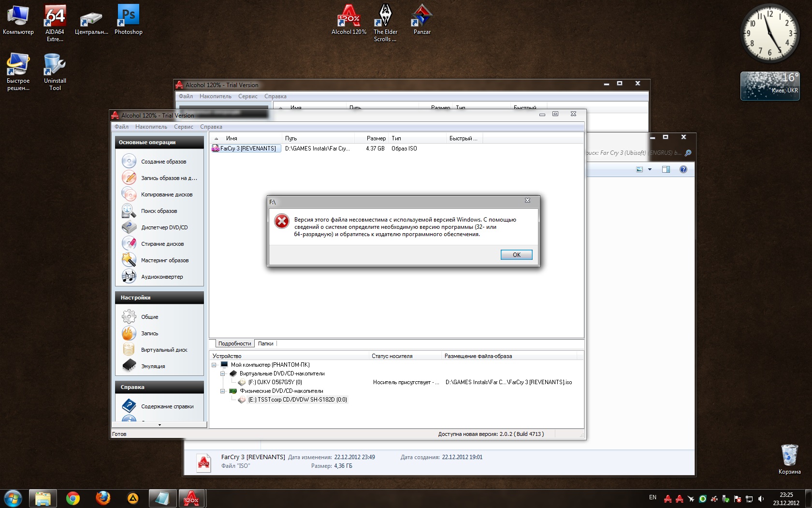Close the F:\ error dialog
The width and height of the screenshot is (812, 508).
(x=527, y=201)
